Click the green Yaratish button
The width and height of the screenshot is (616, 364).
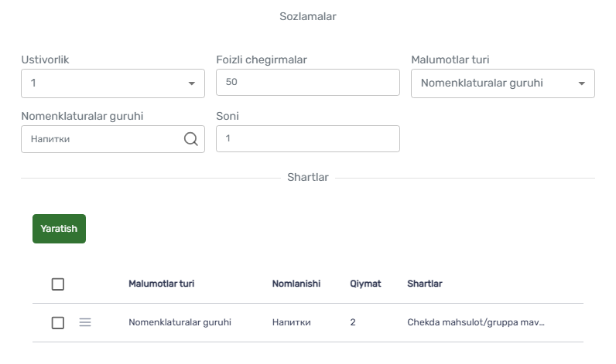point(59,229)
